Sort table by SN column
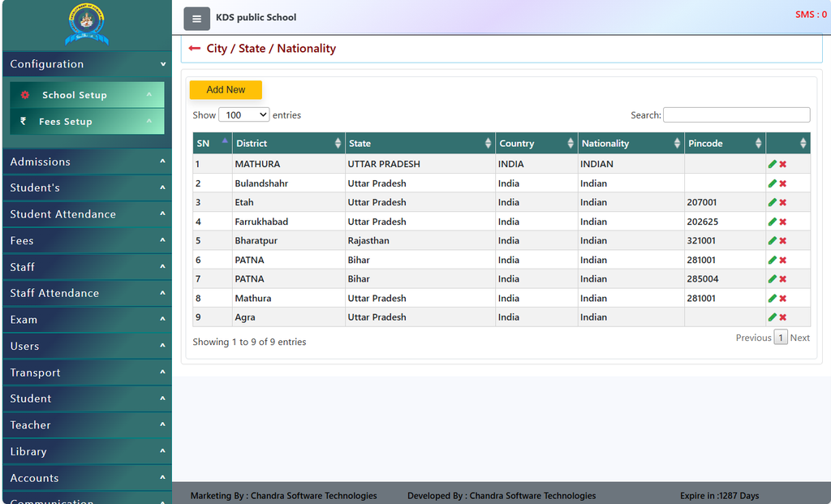 click(212, 143)
